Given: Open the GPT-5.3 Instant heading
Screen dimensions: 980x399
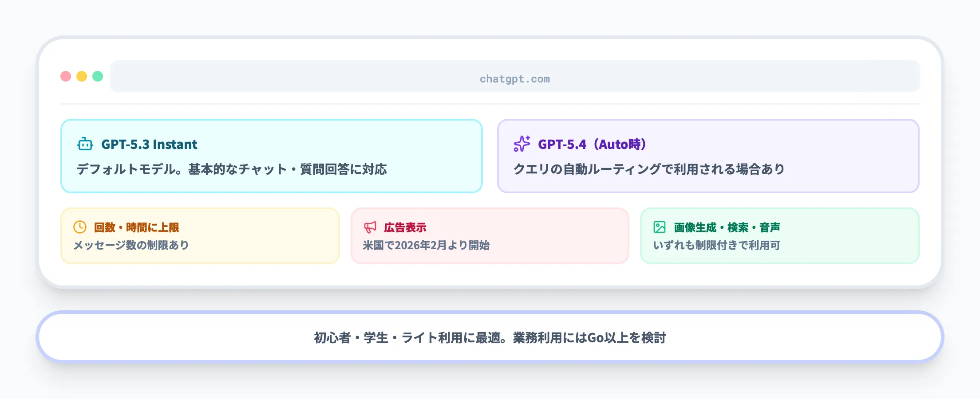Looking at the screenshot, I should click(150, 144).
